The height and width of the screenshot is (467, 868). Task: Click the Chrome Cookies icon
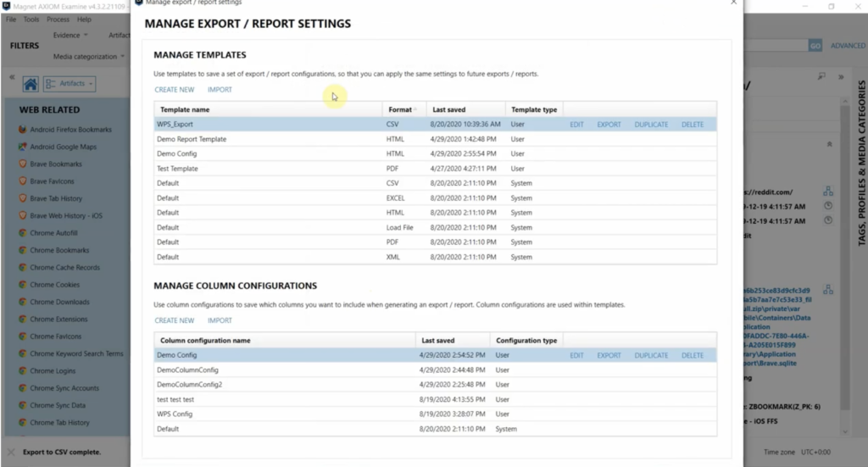click(x=23, y=285)
